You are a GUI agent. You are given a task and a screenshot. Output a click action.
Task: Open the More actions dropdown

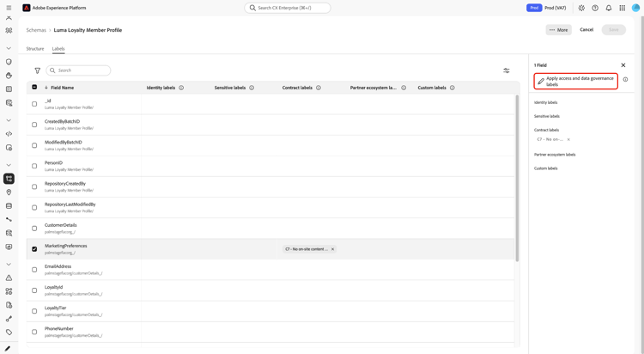559,29
